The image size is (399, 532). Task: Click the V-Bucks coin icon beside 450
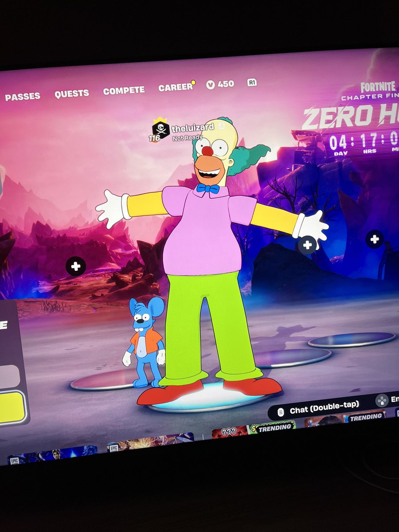211,85
